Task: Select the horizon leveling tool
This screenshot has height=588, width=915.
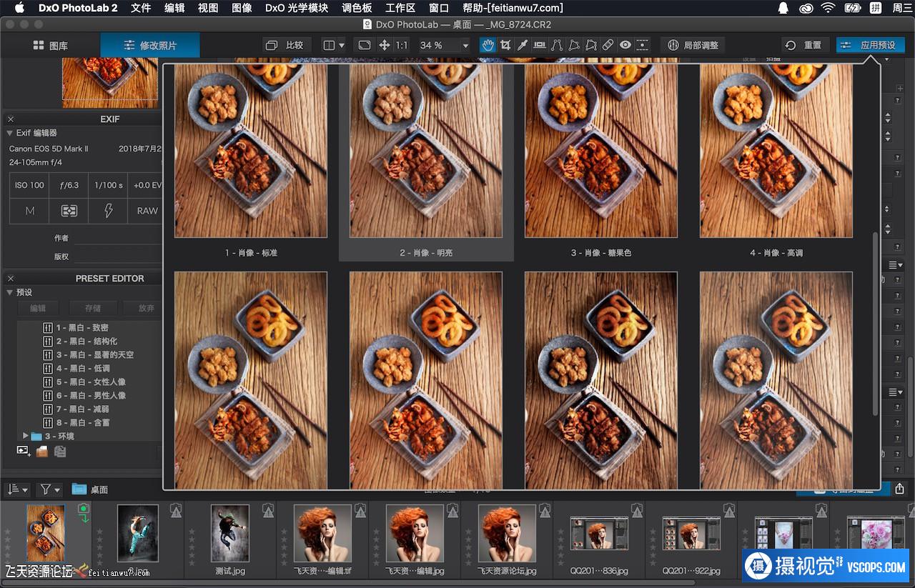Action: [540, 45]
